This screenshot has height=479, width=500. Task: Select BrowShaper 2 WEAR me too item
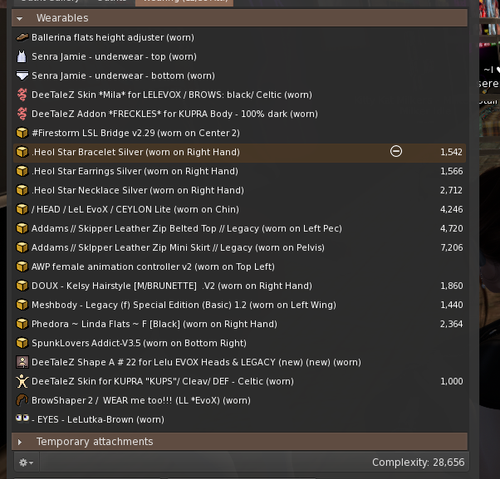point(239,400)
